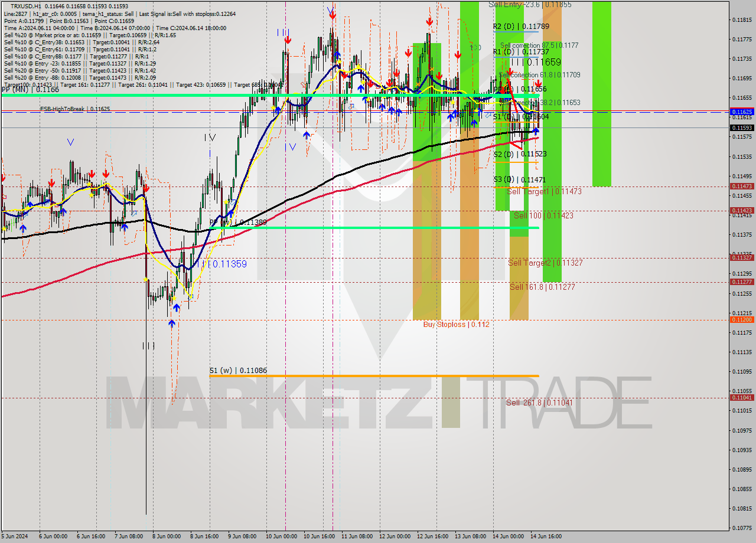Select the 'PP (MN) | 0.1166' pivot label

(x=30, y=90)
